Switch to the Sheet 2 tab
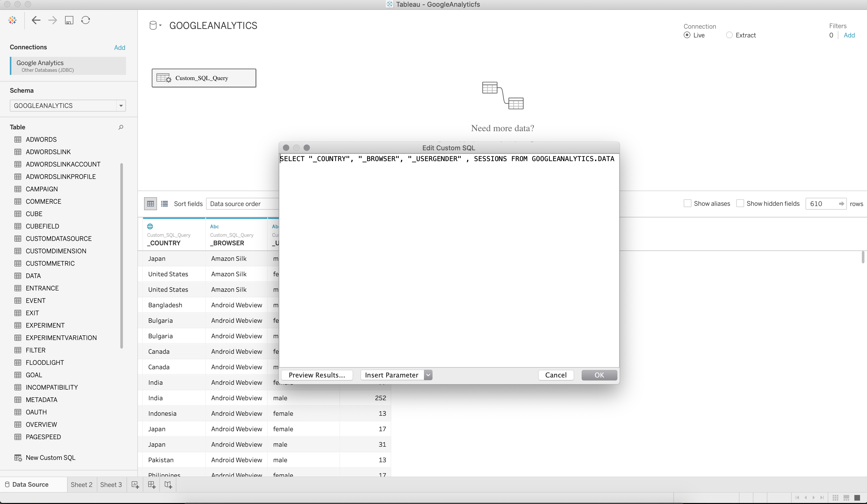 82,485
